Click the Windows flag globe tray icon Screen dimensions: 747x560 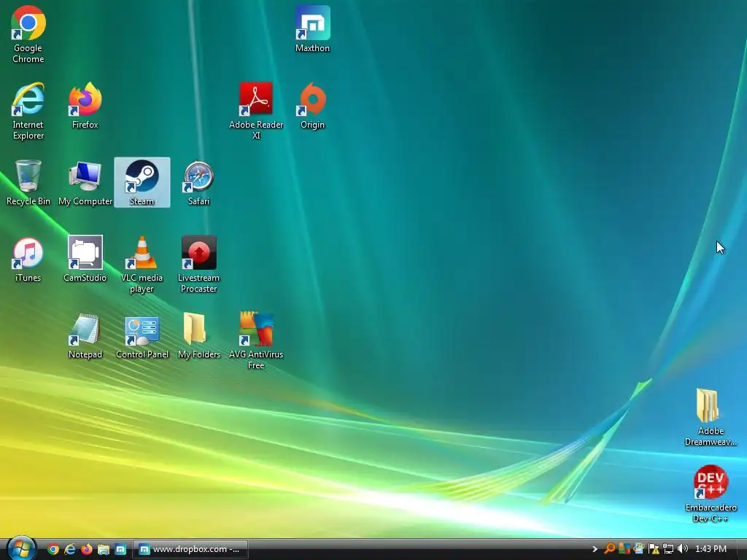click(639, 549)
